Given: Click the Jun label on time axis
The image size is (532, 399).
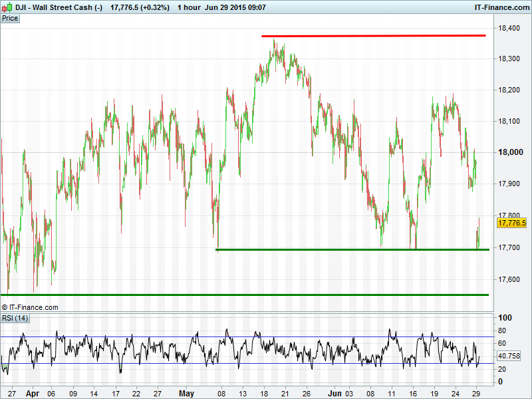Looking at the screenshot, I should tap(335, 393).
